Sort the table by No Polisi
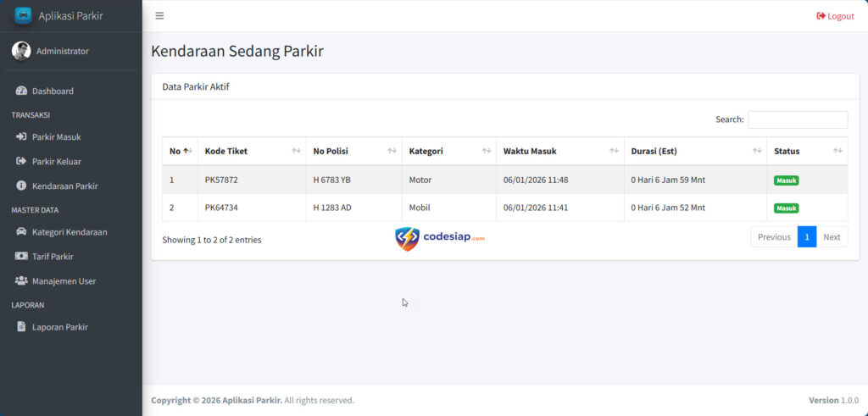This screenshot has width=868, height=416. (353, 151)
